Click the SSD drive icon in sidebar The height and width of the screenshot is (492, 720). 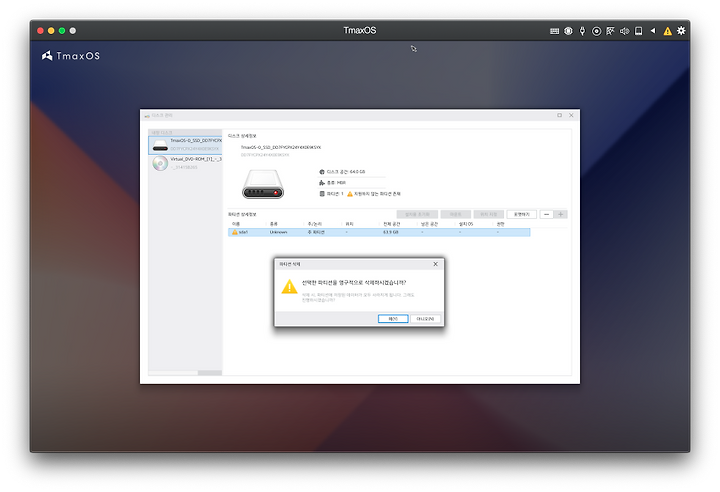click(x=160, y=145)
